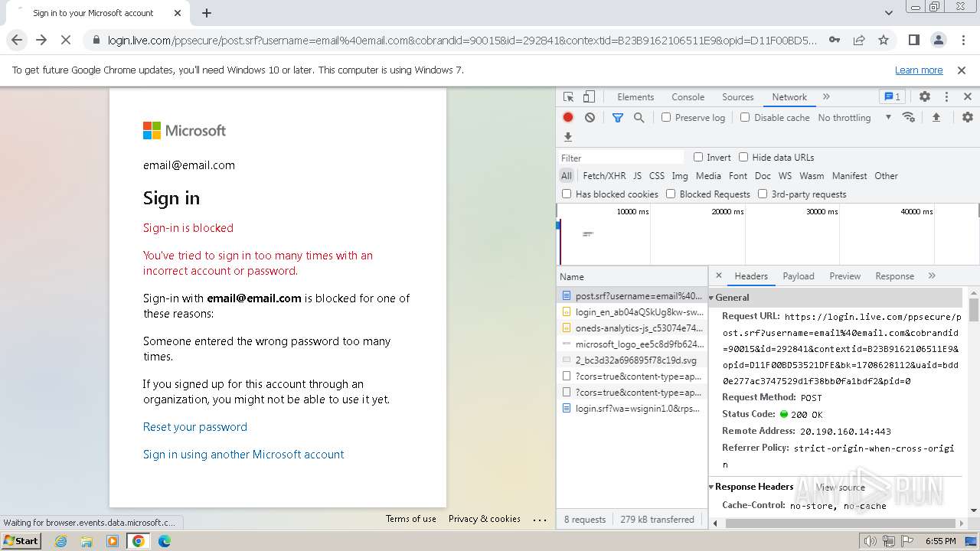Open the Preview tab
This screenshot has height=551, width=980.
[x=844, y=276]
